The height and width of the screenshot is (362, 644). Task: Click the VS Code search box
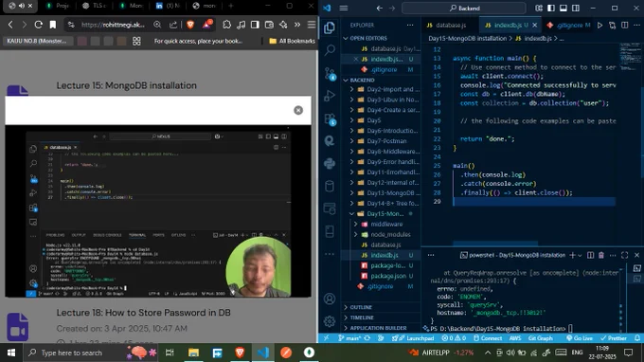click(x=464, y=8)
